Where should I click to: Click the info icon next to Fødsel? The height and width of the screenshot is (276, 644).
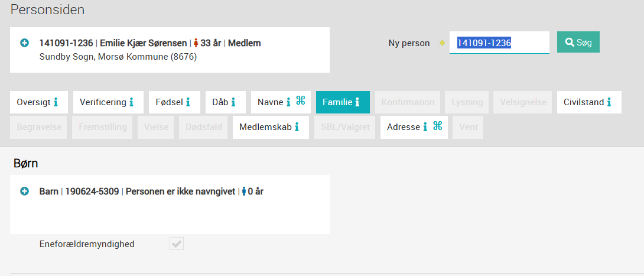coord(188,102)
